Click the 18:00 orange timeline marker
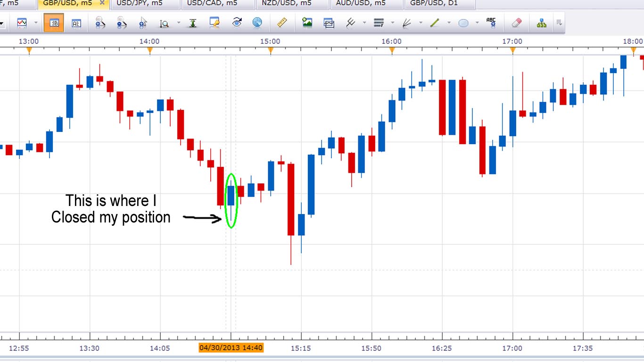The width and height of the screenshot is (644, 362). coord(634,50)
